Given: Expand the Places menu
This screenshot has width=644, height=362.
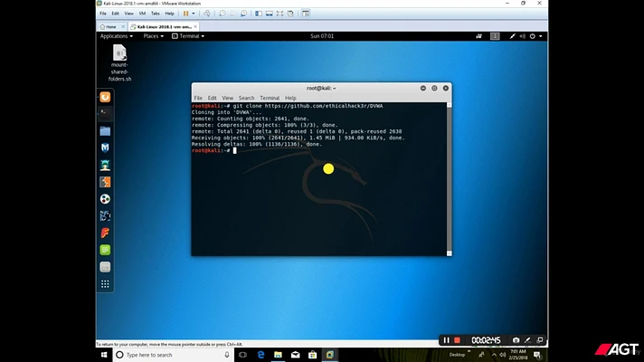Looking at the screenshot, I should [153, 36].
